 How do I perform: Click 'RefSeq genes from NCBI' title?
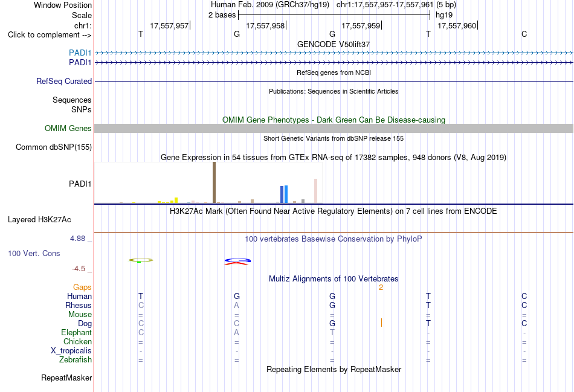coord(334,72)
